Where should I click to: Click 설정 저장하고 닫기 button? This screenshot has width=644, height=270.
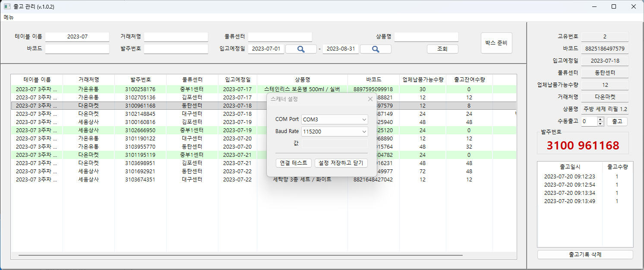(x=341, y=163)
